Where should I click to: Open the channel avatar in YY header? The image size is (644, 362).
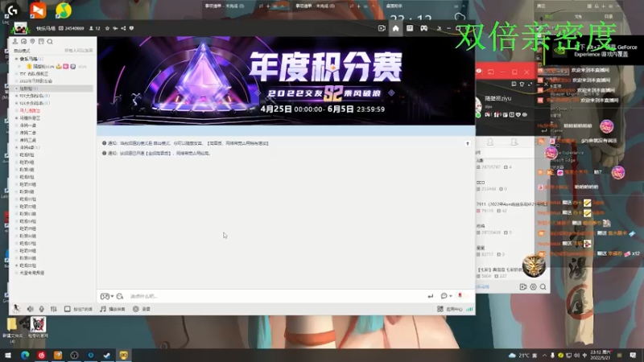[19, 28]
